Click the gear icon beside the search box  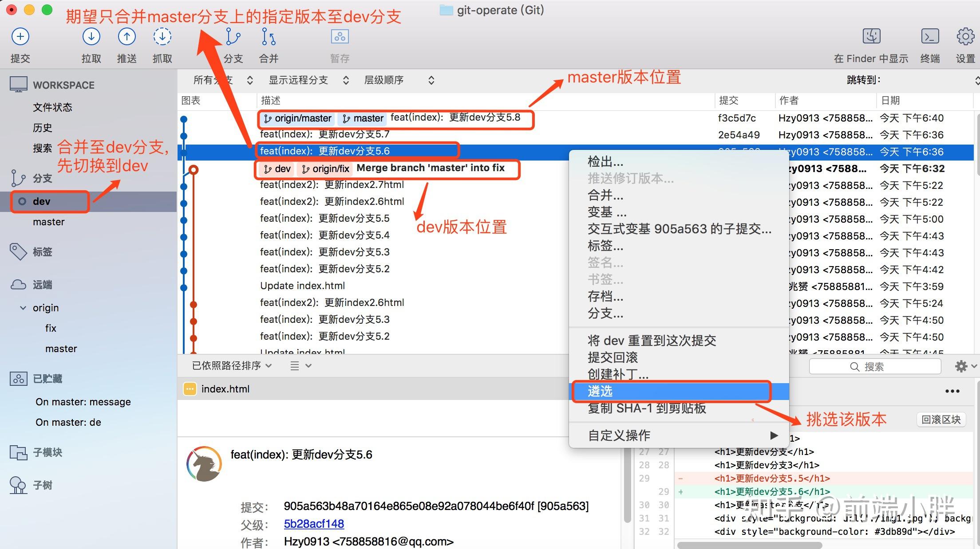[962, 366]
